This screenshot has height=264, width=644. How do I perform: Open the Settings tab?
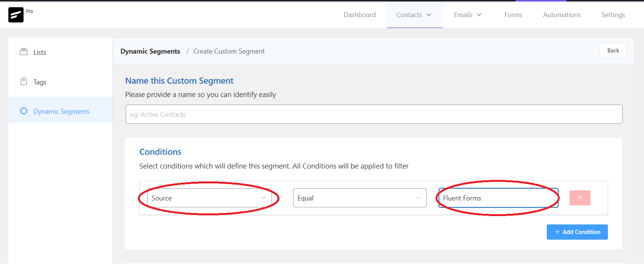coord(613,15)
